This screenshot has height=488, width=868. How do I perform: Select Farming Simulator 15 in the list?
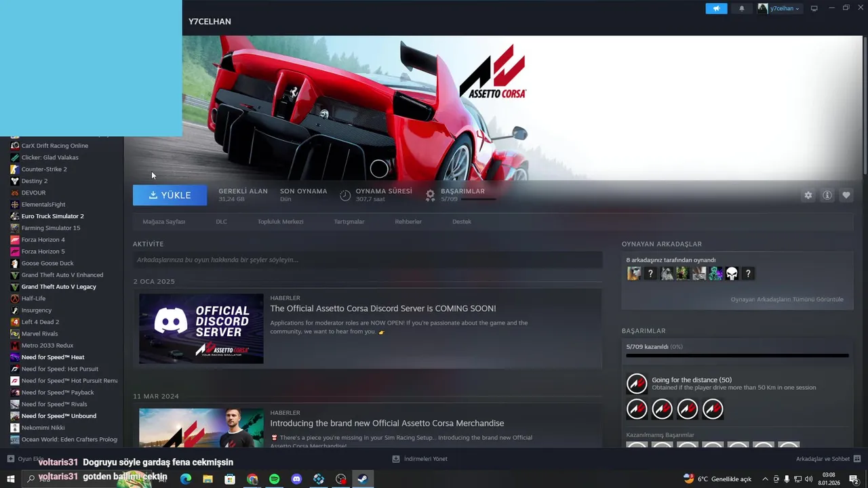(51, 228)
